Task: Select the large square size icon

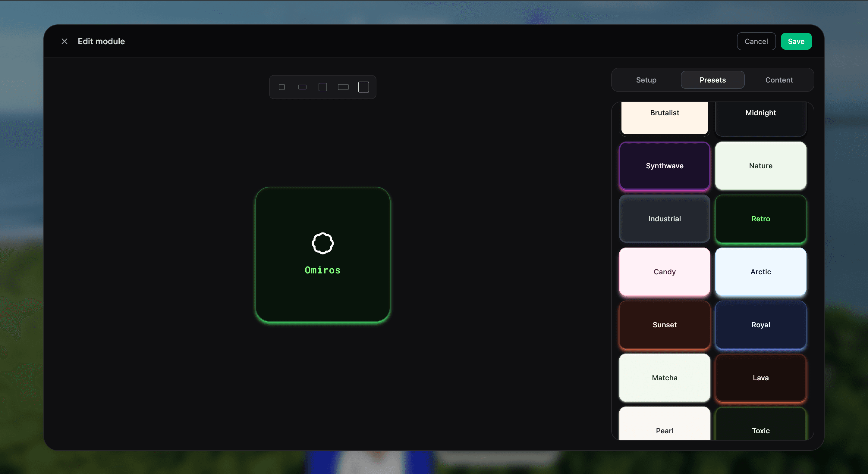Action: (363, 87)
